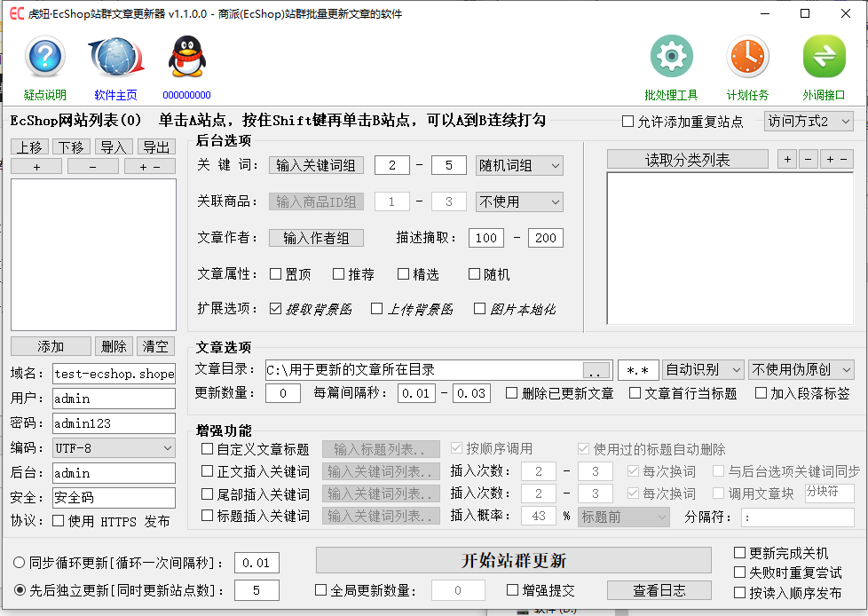Click the 输入作者组 button
Image resolution: width=868 pixels, height=616 pixels.
(316, 238)
